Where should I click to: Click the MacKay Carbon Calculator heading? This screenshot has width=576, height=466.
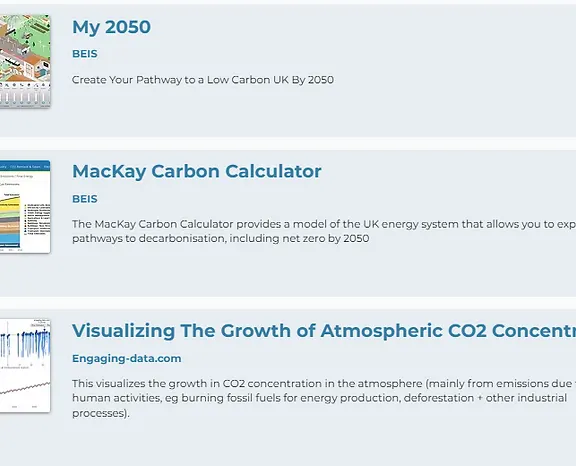[x=197, y=171]
